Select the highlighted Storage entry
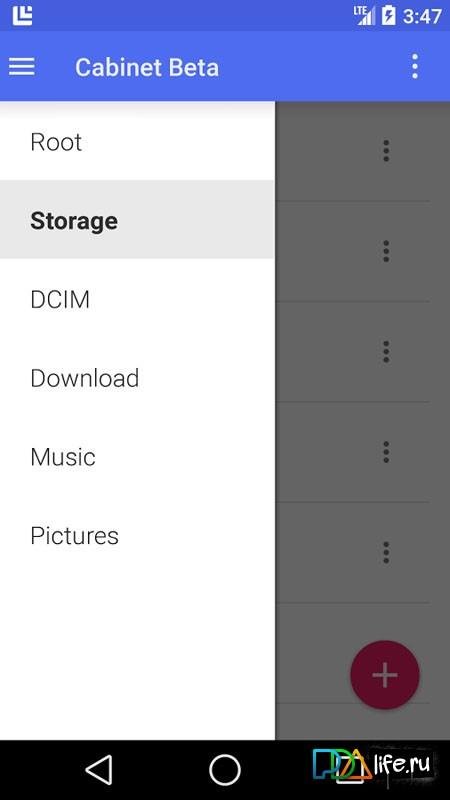 (x=137, y=220)
